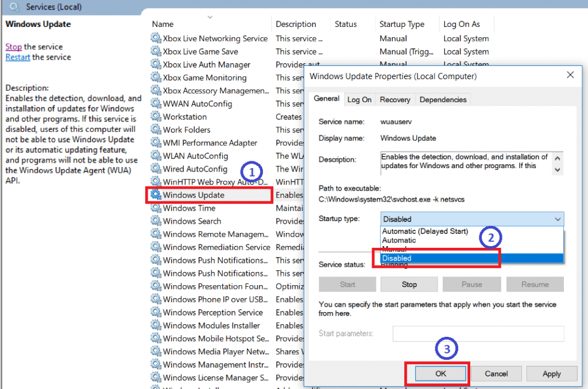This screenshot has height=389, width=588.
Task: Choose Automatic (Delayed Start) from the list
Action: pos(424,231)
